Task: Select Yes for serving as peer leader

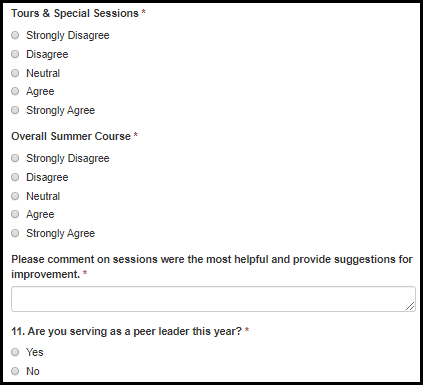Action: click(x=15, y=352)
